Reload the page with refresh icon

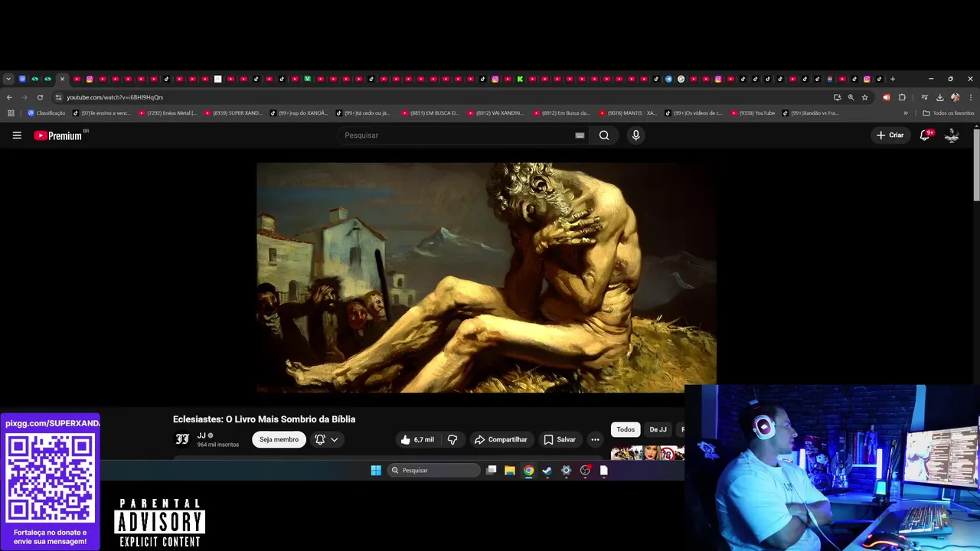[40, 97]
